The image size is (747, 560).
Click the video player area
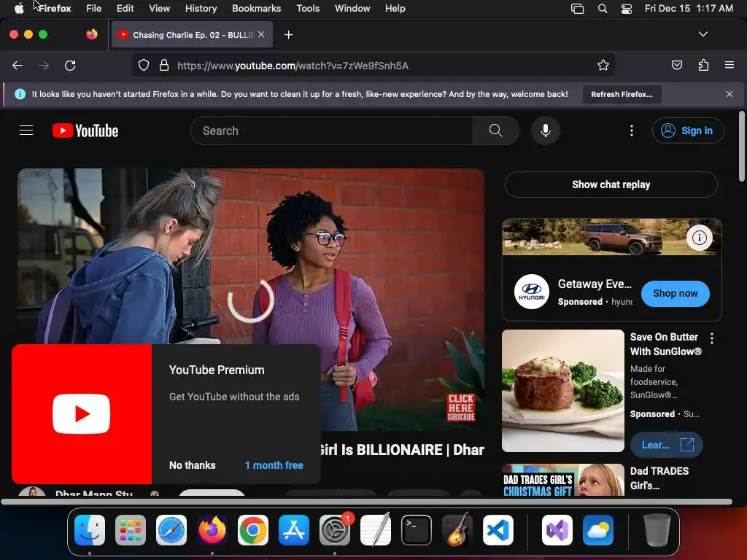(251, 299)
